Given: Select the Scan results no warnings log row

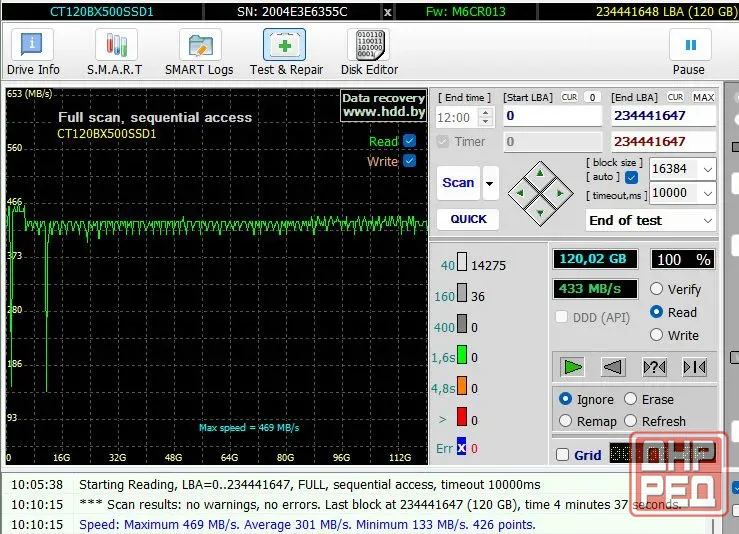Looking at the screenshot, I should [x=358, y=504].
